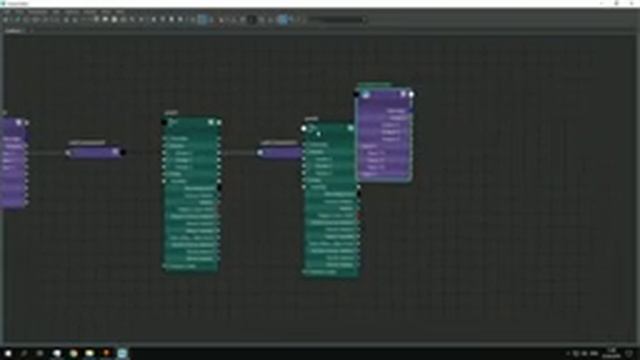This screenshot has height=360, width=640.
Task: Click white input port of right green joint node
Action: pyautogui.click(x=303, y=128)
